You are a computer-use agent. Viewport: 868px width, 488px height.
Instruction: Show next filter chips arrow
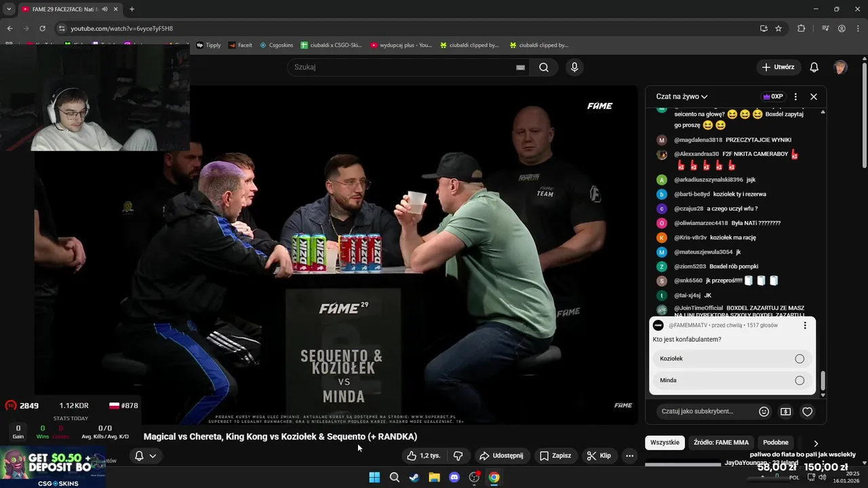(816, 443)
